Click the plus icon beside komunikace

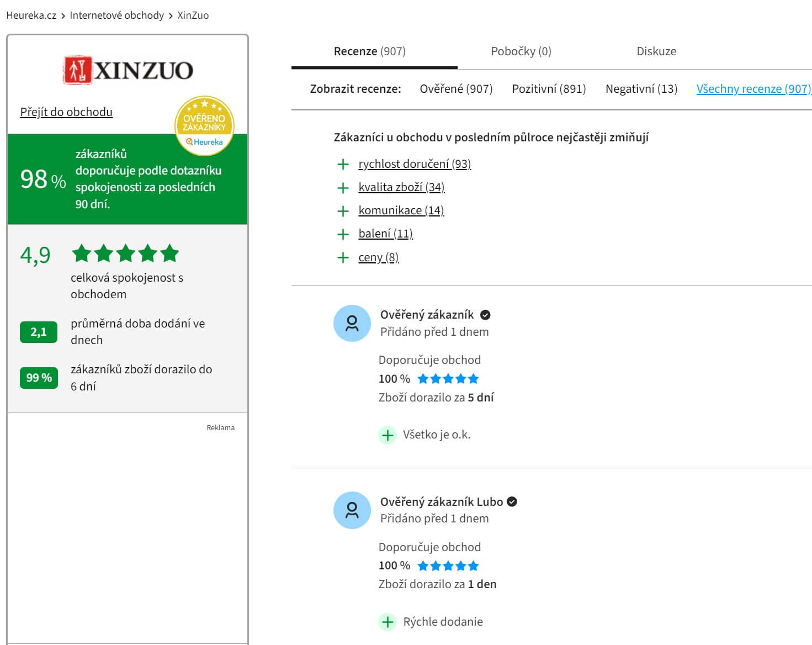[x=343, y=211]
